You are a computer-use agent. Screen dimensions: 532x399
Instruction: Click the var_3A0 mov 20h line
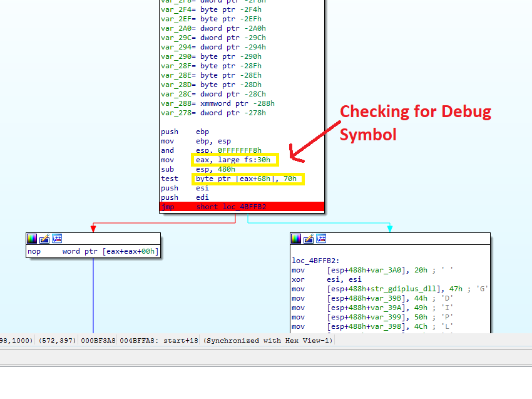click(x=372, y=271)
